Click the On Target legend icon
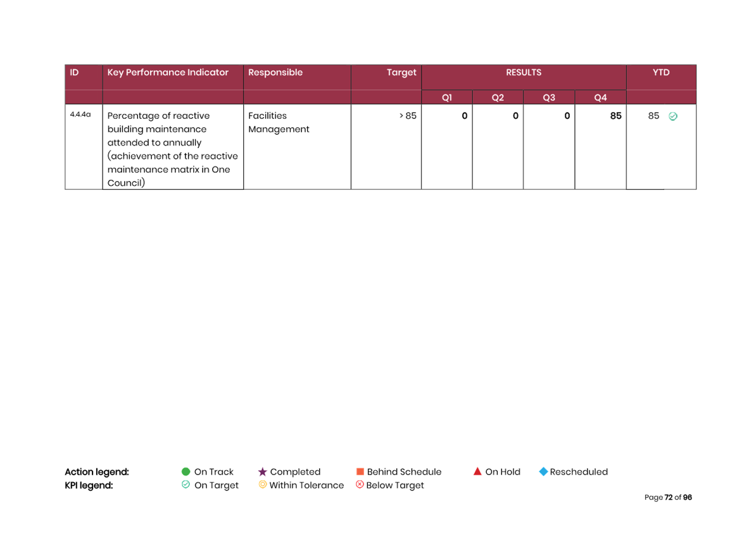 [186, 485]
